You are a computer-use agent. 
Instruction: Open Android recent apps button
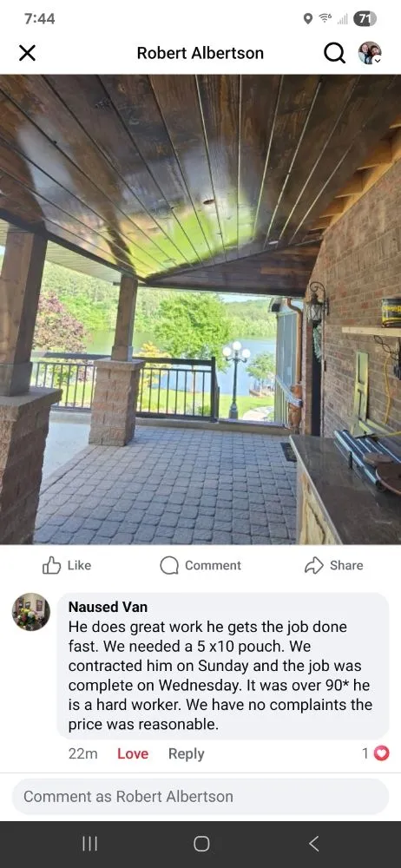[89, 844]
